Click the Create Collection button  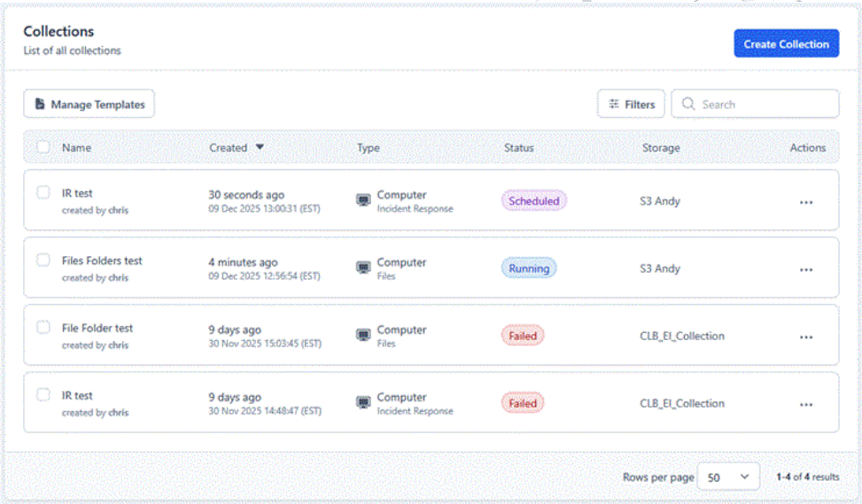[x=786, y=44]
